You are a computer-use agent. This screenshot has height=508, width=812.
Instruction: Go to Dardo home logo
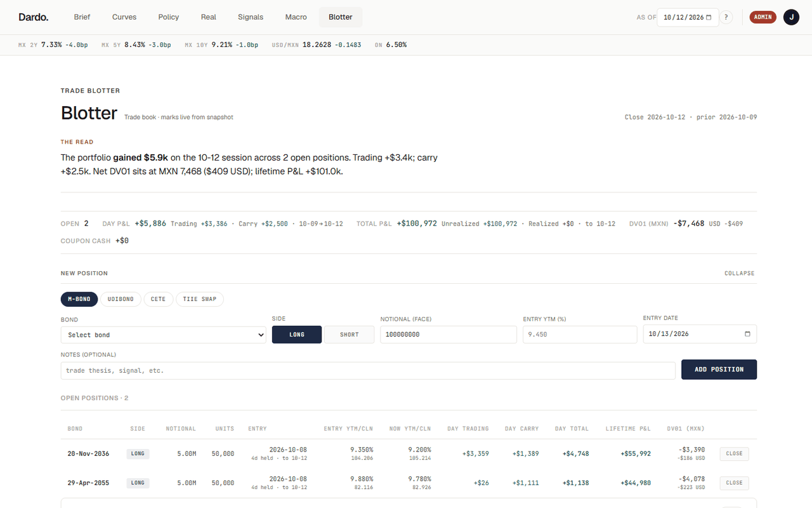pos(33,17)
